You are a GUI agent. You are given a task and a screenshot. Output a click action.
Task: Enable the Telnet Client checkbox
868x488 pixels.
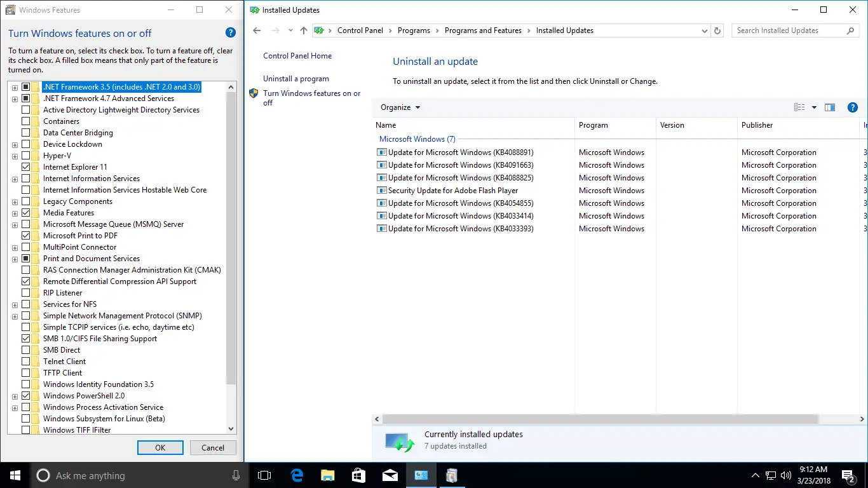pyautogui.click(x=26, y=362)
